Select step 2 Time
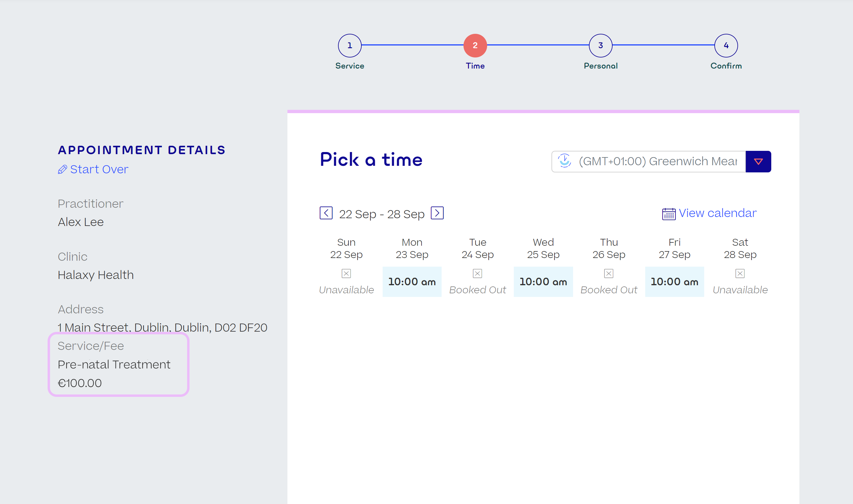This screenshot has height=504, width=853. coord(475,45)
